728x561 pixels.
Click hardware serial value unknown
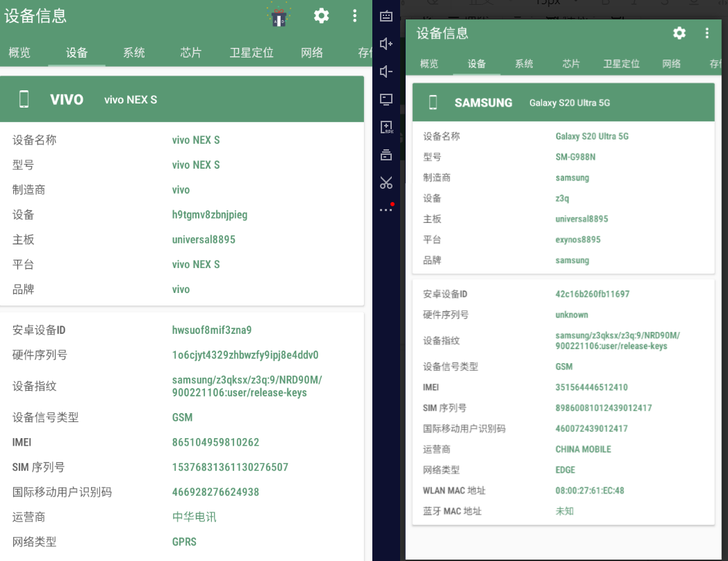pos(572,315)
